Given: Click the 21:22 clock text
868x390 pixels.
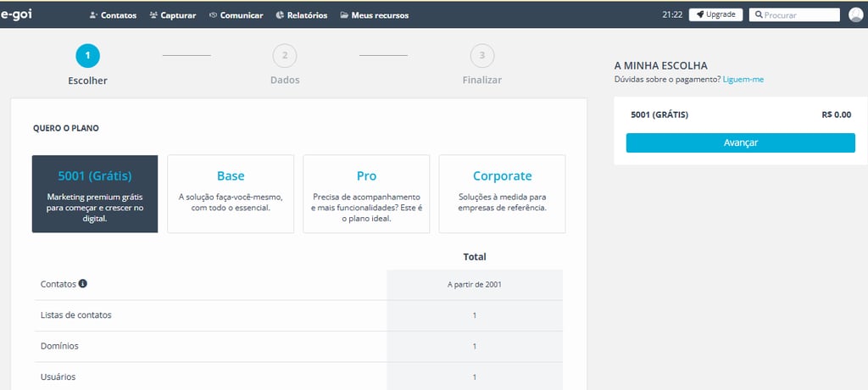Looking at the screenshot, I should (x=672, y=15).
